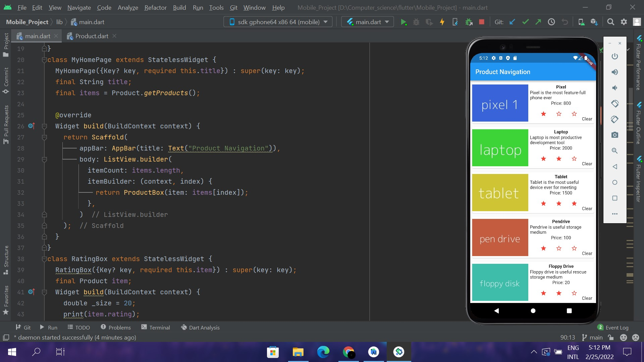Collapse the MyHomePage class fold marker
Image resolution: width=644 pixels, height=362 pixels.
pos(44,60)
